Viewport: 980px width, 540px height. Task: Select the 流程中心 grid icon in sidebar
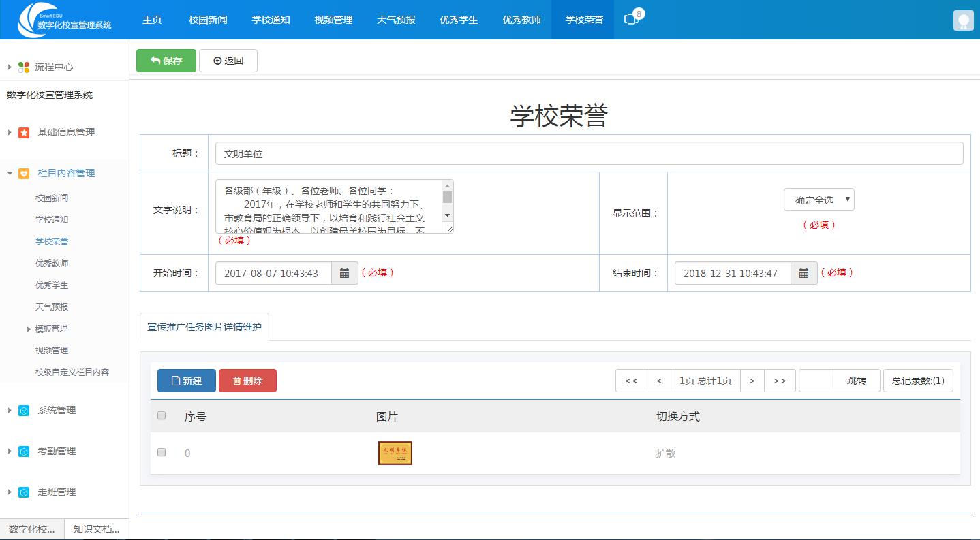[23, 67]
